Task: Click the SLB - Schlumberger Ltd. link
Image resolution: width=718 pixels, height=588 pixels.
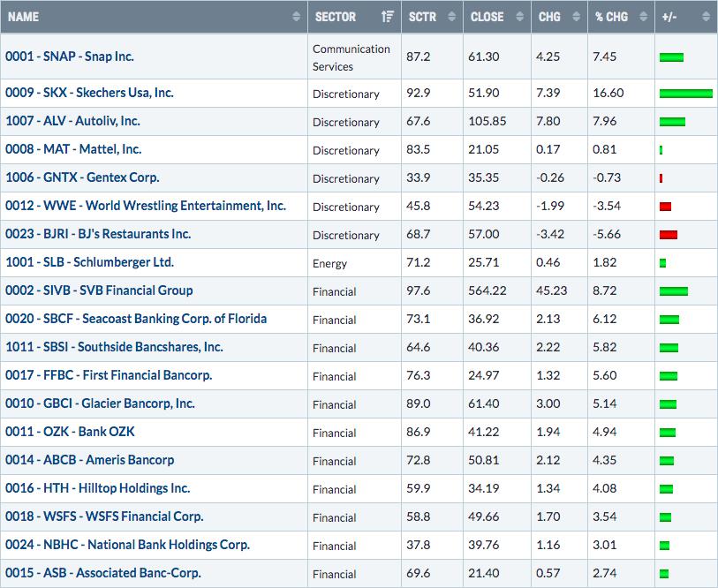Action: (x=89, y=262)
